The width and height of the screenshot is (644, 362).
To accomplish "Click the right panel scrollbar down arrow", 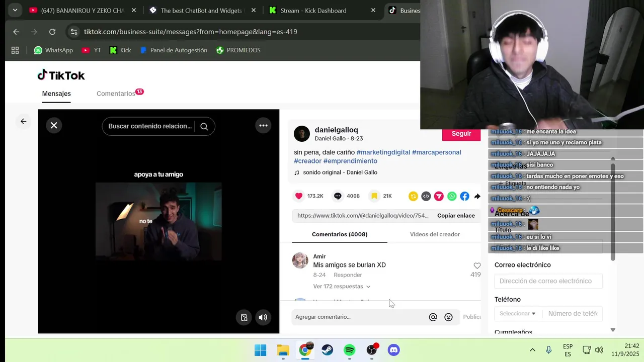I will [x=613, y=330].
